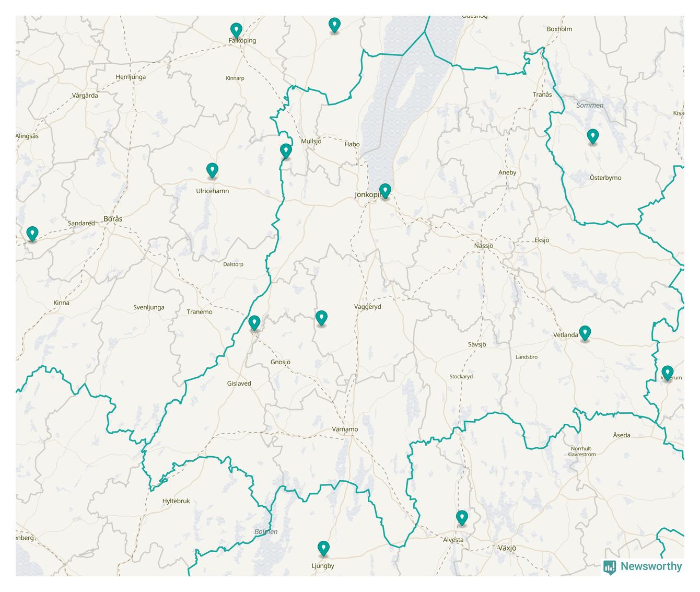Open the marker west of Mullsjö
Image resolution: width=700 pixels, height=592 pixels.
(x=285, y=150)
